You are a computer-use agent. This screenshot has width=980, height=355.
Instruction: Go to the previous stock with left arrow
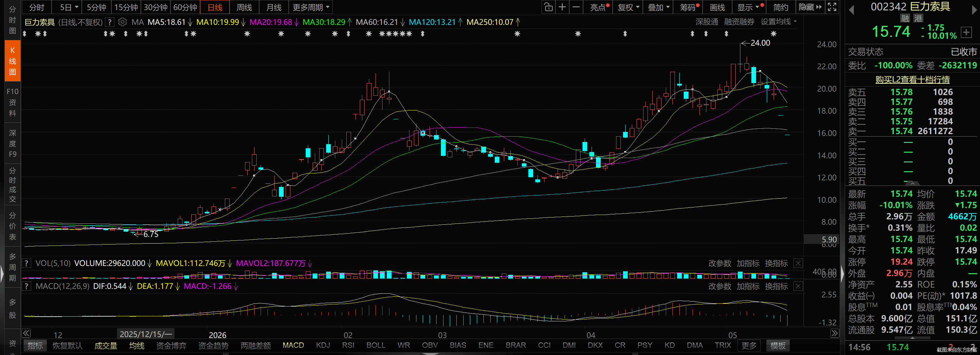tap(852, 10)
